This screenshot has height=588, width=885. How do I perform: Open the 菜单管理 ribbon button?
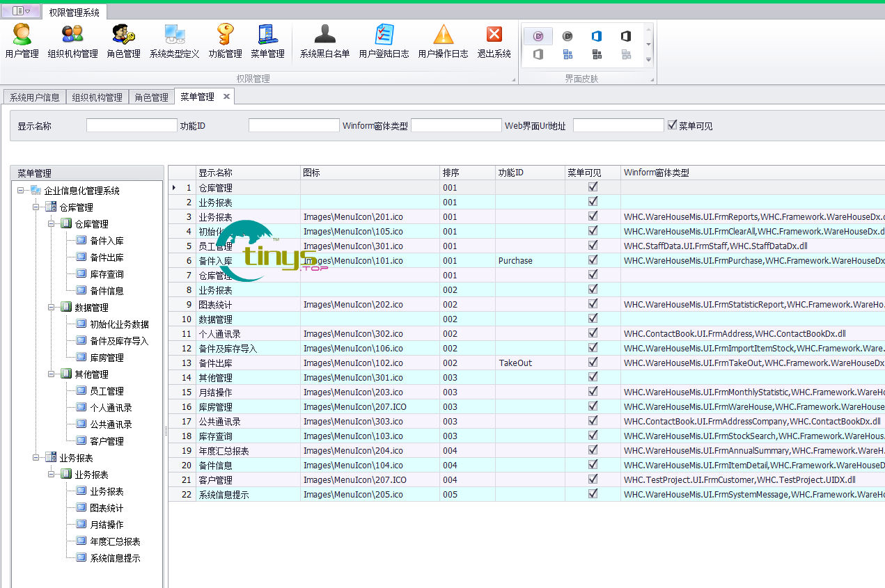(x=267, y=41)
